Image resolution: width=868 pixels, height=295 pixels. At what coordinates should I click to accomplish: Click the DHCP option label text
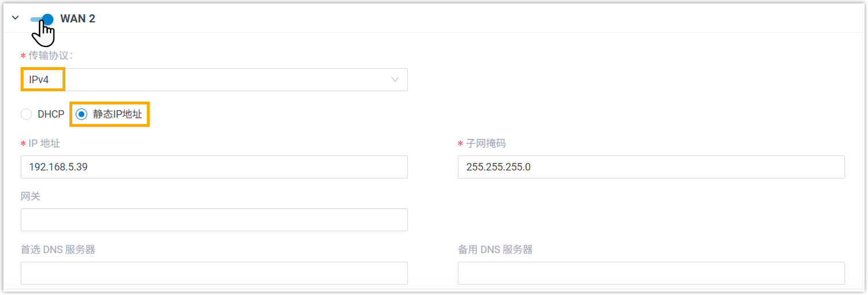51,114
